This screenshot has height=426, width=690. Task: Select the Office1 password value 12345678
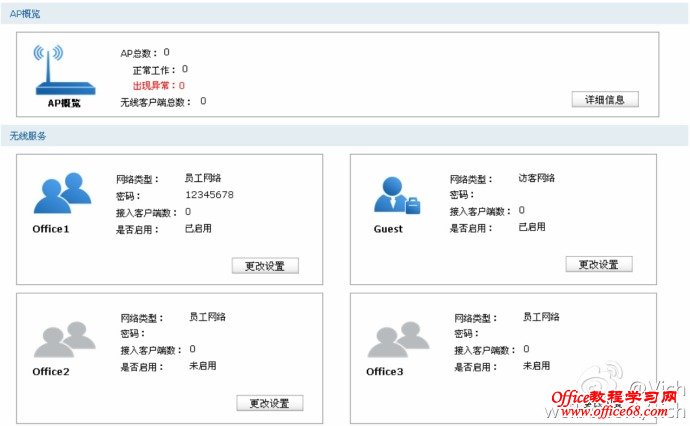(209, 195)
